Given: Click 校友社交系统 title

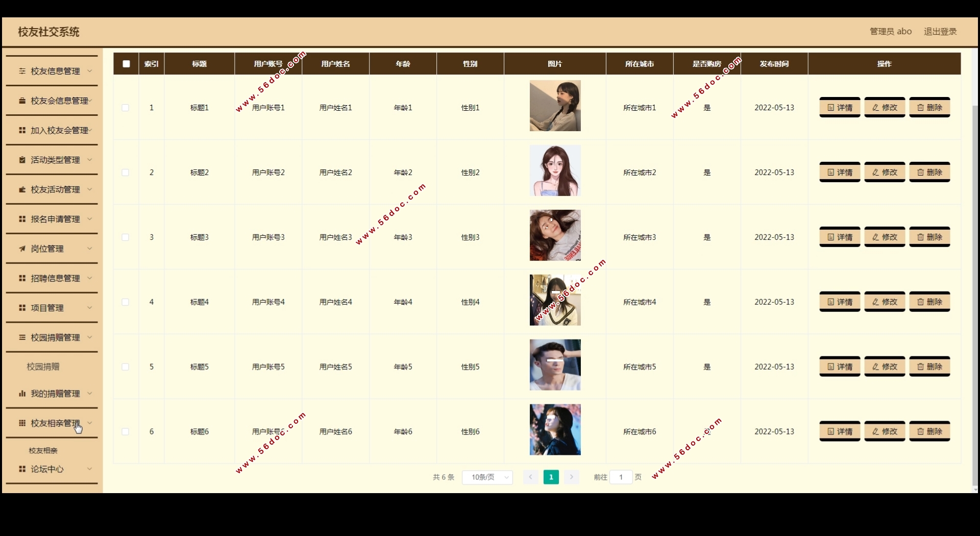Looking at the screenshot, I should [48, 32].
